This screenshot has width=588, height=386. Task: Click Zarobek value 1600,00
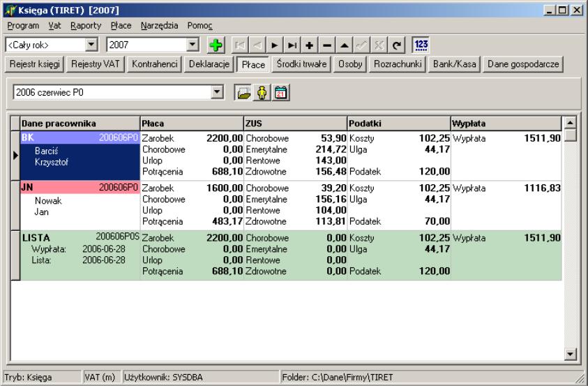225,188
